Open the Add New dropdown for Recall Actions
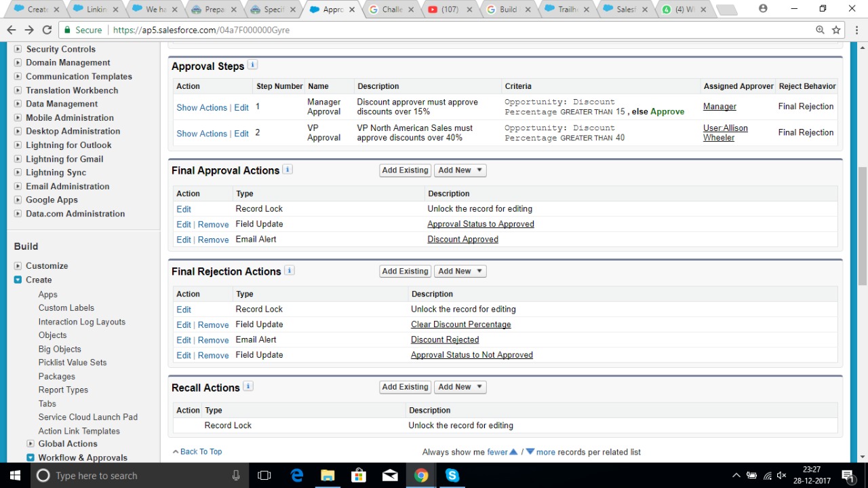868x488 pixels. (460, 387)
